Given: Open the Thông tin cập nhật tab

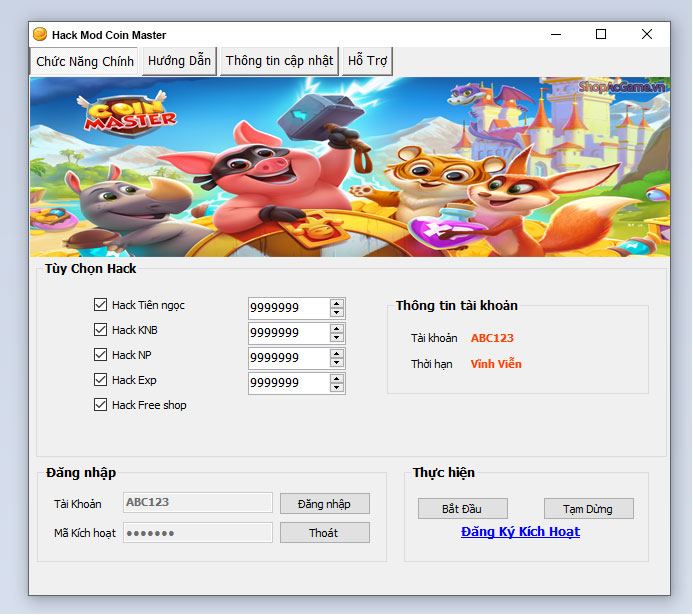Looking at the screenshot, I should [279, 61].
